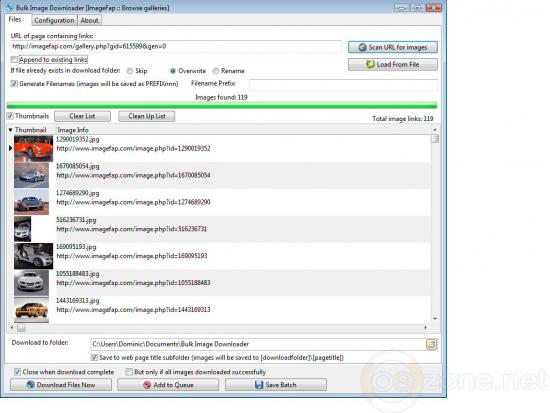The height and width of the screenshot is (413, 550).
Task: Click the vertical scrollbar thumb
Action: click(x=435, y=139)
